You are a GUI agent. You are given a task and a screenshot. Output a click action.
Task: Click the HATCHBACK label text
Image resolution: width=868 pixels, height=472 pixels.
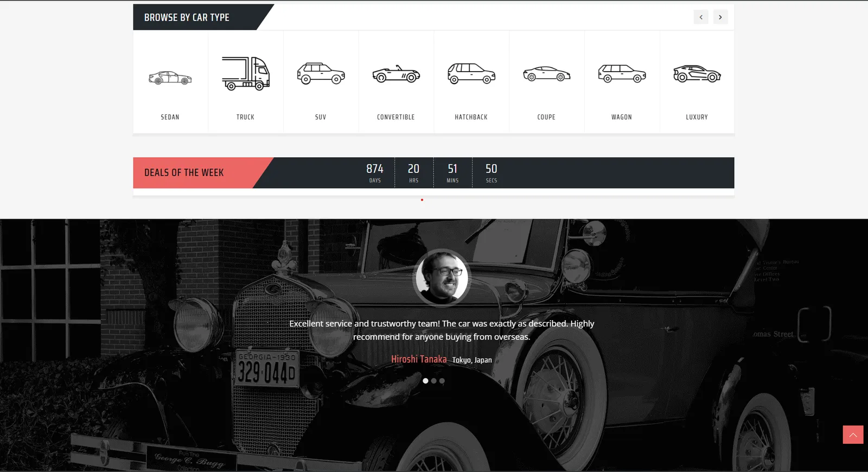tap(471, 117)
